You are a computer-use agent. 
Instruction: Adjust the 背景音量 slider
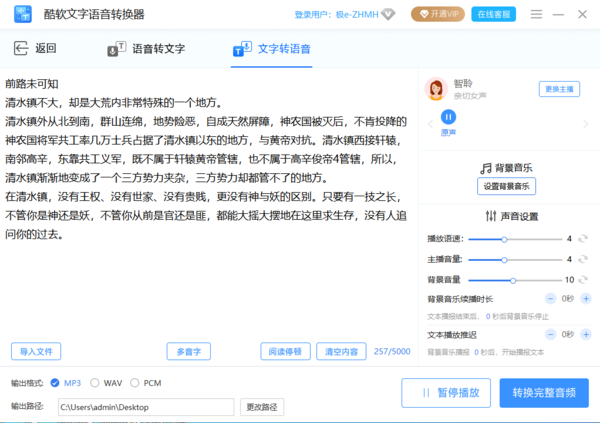tap(515, 281)
